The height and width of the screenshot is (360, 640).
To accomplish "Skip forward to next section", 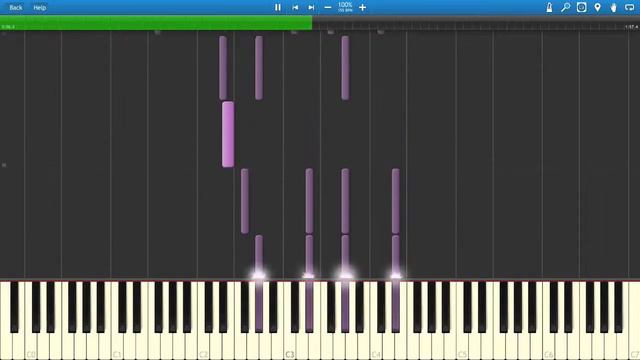I will [x=311, y=7].
